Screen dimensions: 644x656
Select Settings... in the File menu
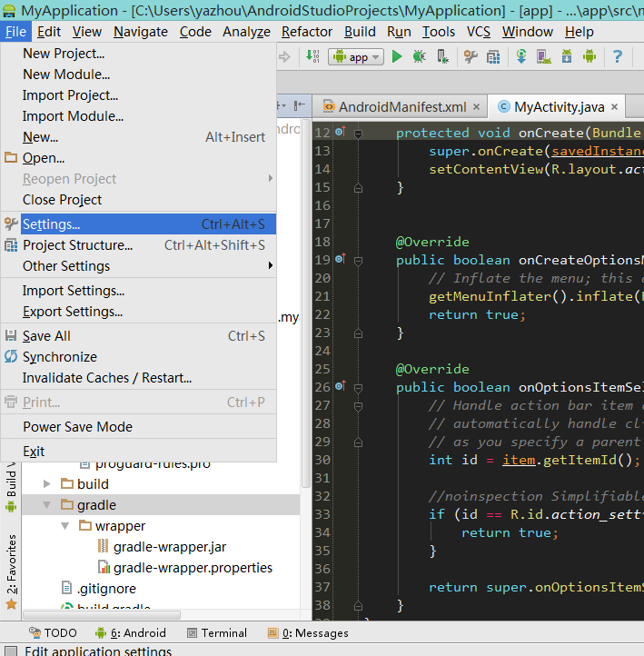(52, 224)
